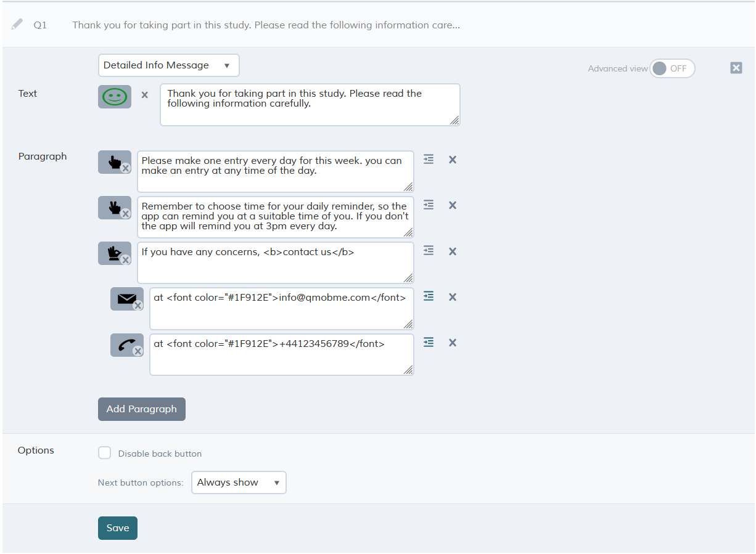756x554 pixels.
Task: Click into the 'Thank you for taking part' text box
Action: (310, 105)
